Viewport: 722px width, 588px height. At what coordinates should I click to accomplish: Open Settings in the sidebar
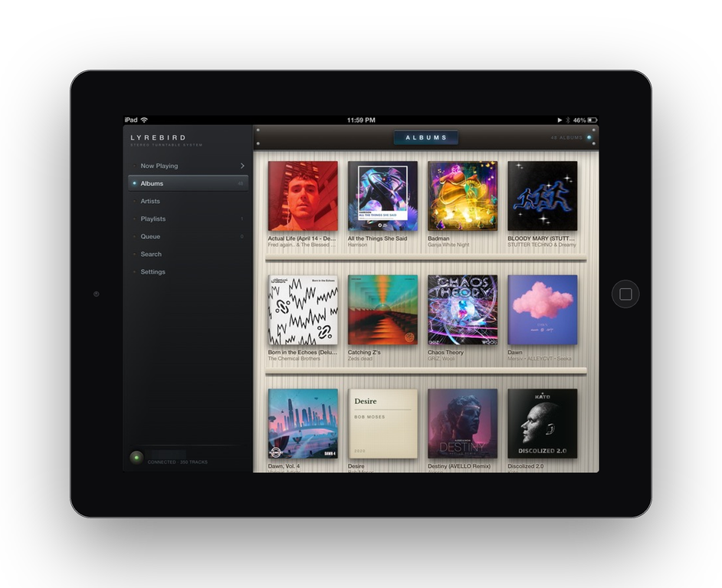pyautogui.click(x=188, y=271)
